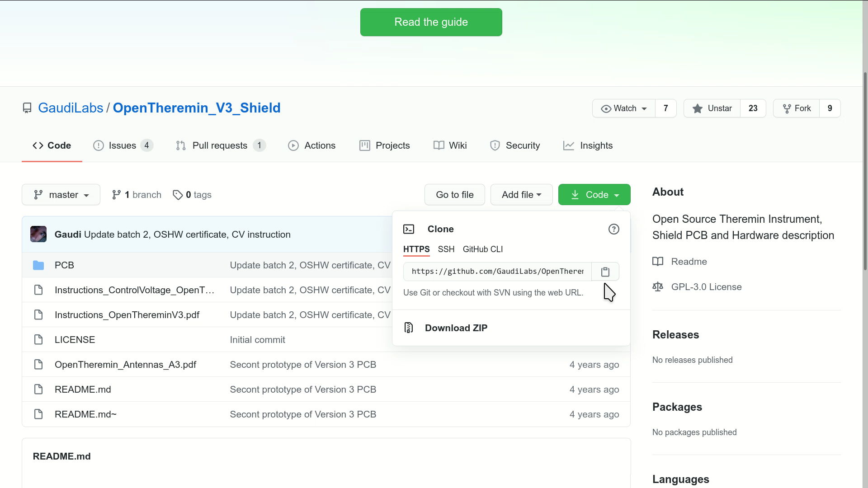Switch to the Issues tab
Screen dimensions: 868x488
(123, 145)
